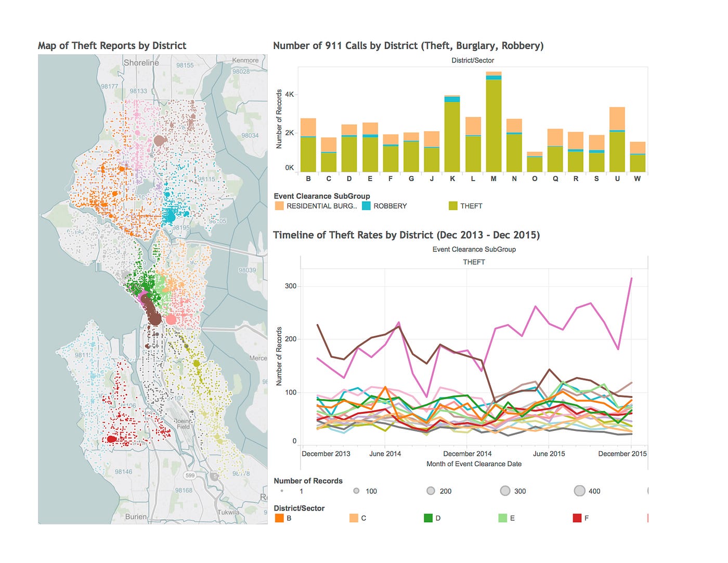The image size is (728, 563).
Task: Click the red District F legend swatch
Action: tap(576, 518)
